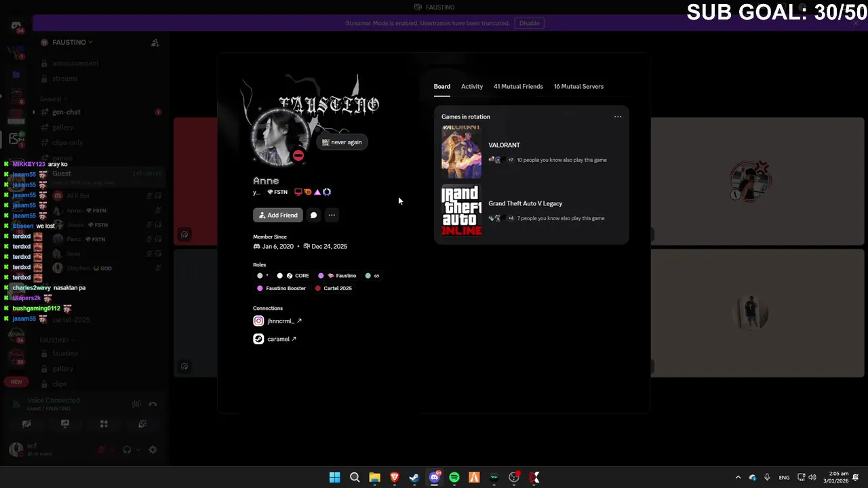Open the clock and date flyout
The image size is (868, 488).
coord(835,477)
